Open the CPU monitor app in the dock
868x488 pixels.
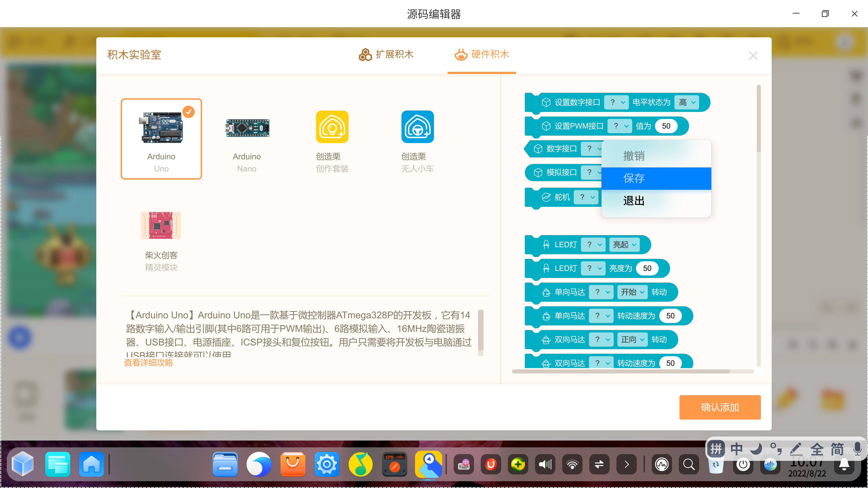click(x=395, y=464)
